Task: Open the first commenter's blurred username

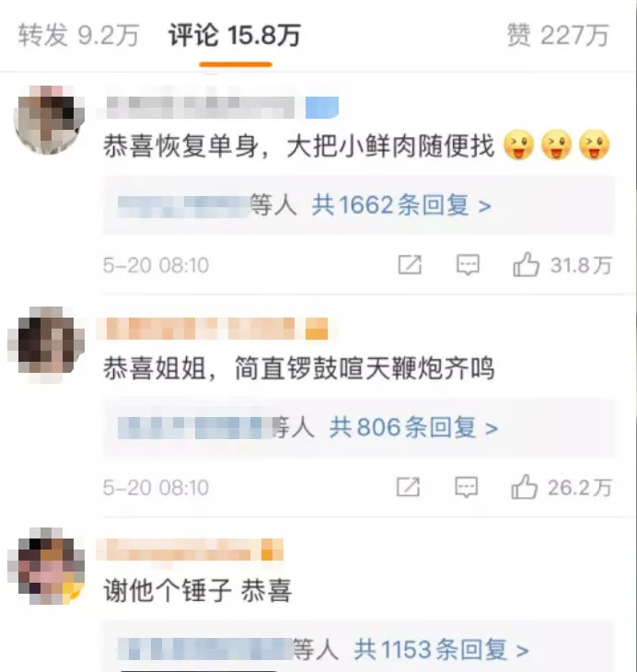Action: pos(200,107)
